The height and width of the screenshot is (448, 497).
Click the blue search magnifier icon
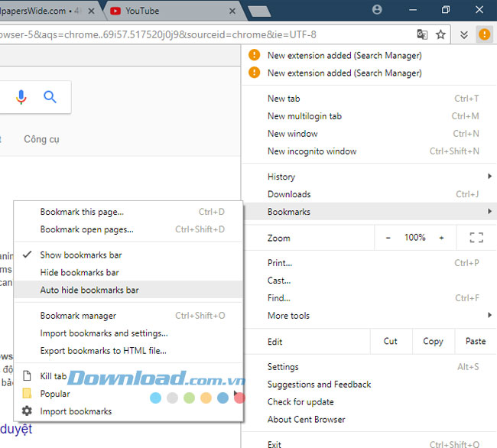coord(50,97)
